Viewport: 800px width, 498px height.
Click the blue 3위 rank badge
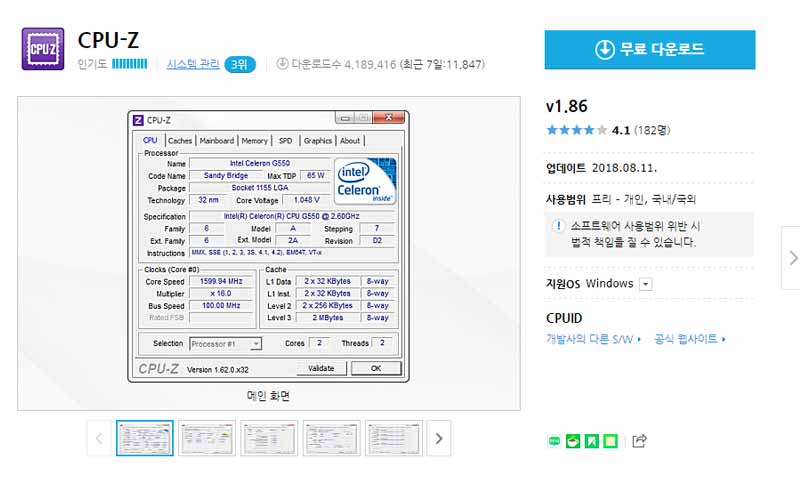coord(239,64)
